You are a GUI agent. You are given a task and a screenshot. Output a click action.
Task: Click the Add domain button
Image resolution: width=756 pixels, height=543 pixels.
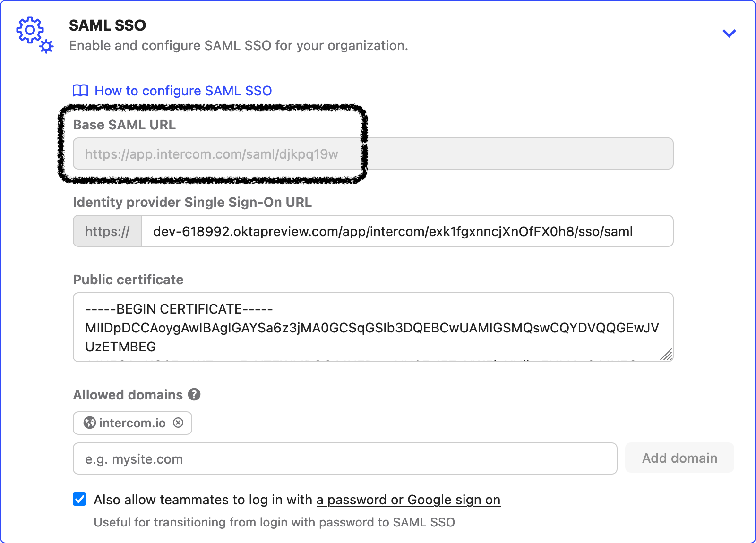click(679, 458)
